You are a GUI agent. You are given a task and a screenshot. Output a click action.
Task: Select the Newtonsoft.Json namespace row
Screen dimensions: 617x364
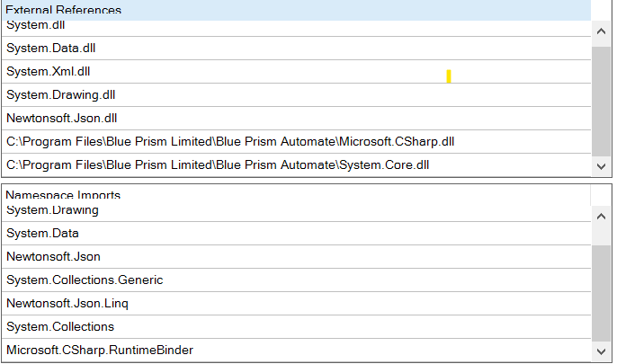pyautogui.click(x=296, y=257)
